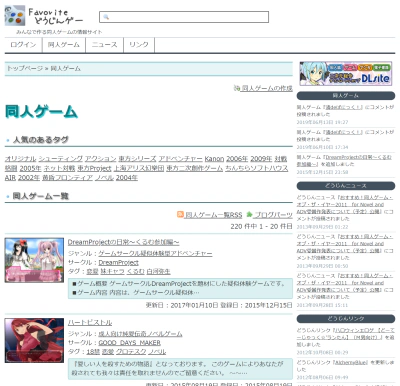Image resolution: width=400 pixels, height=386 pixels.
Task: Open the 同人ゲーム一覧RSS link
Action: point(214,215)
